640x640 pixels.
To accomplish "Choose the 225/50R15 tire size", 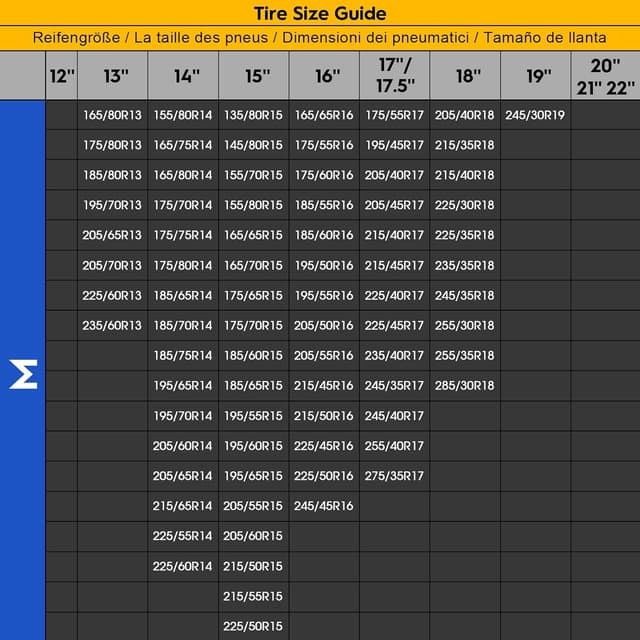I will point(253,626).
